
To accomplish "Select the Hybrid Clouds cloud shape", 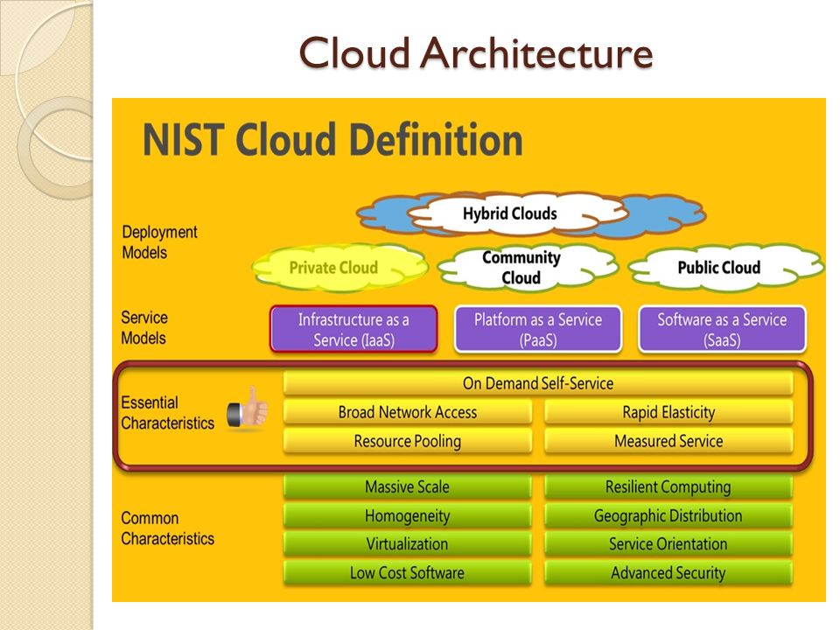I will click(516, 213).
